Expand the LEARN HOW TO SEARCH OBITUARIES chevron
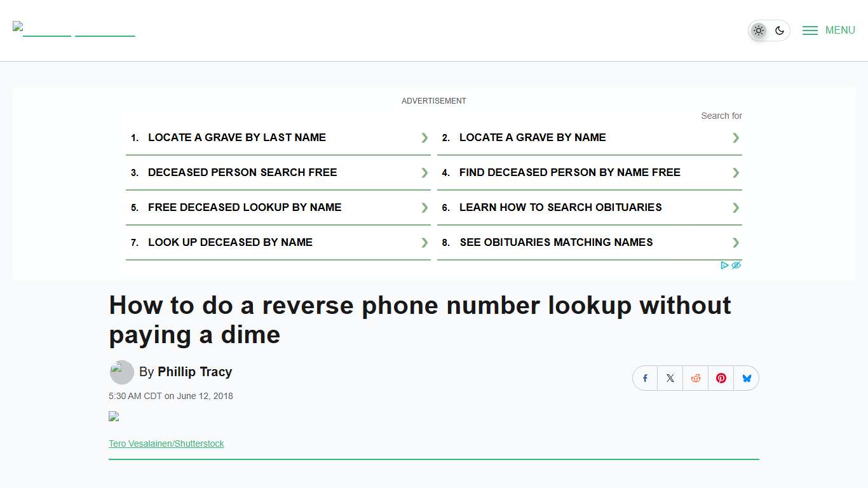 735,208
